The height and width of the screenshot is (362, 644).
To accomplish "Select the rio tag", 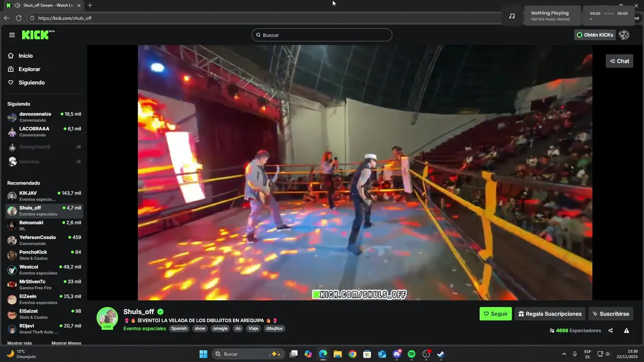I will (238, 328).
